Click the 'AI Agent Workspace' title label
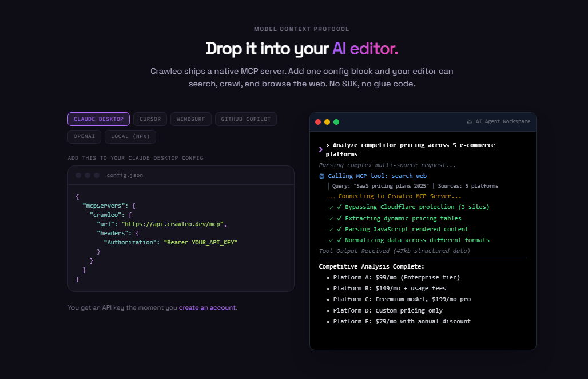 click(x=503, y=121)
